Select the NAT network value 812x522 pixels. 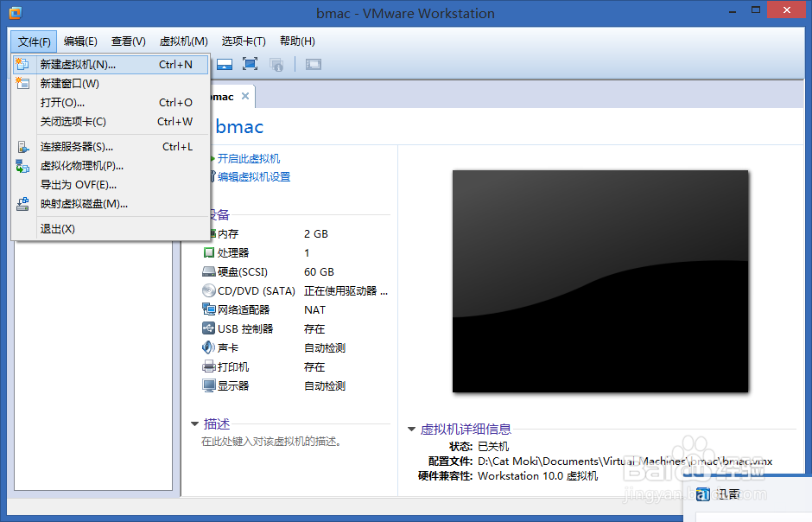314,309
